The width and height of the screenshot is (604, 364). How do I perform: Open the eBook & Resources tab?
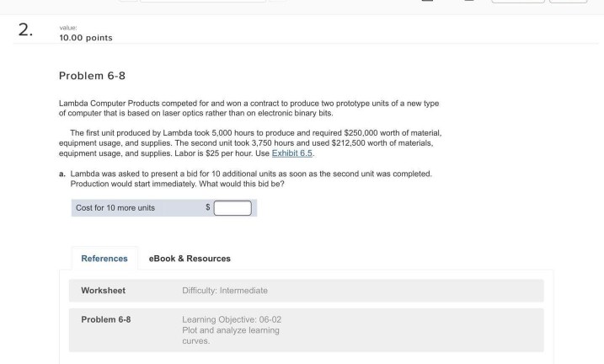(x=190, y=258)
